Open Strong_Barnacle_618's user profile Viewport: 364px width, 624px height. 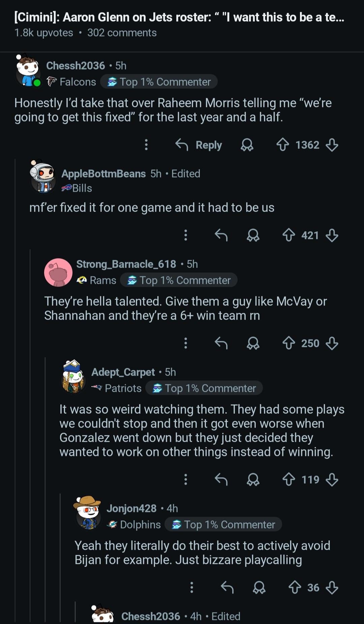(x=126, y=264)
